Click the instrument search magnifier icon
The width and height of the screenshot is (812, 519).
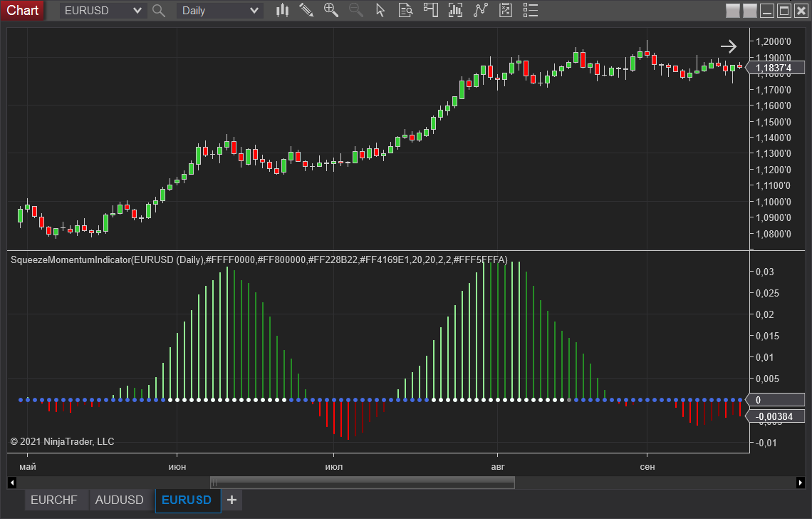tap(159, 11)
